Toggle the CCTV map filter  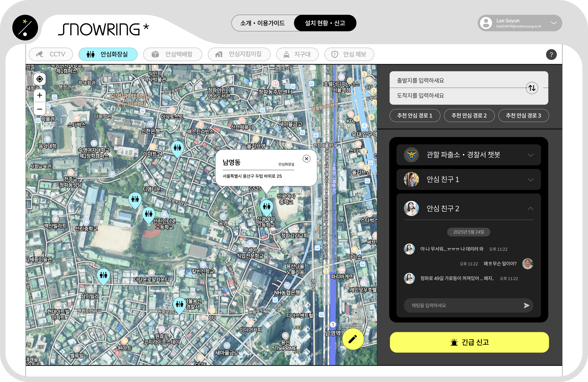51,54
